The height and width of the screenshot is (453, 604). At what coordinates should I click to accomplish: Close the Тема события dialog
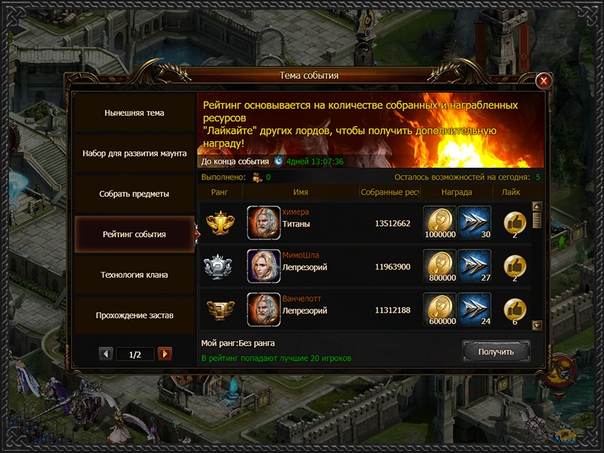(x=544, y=81)
